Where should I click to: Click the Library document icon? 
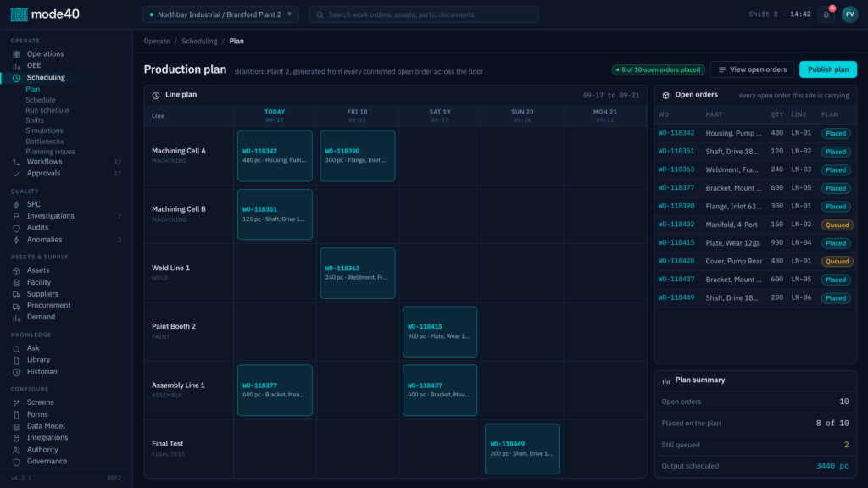(17, 360)
